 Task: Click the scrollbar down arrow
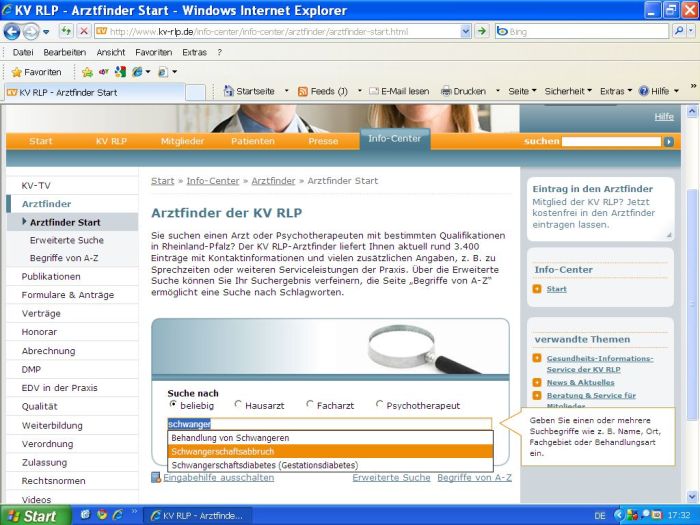(x=692, y=496)
